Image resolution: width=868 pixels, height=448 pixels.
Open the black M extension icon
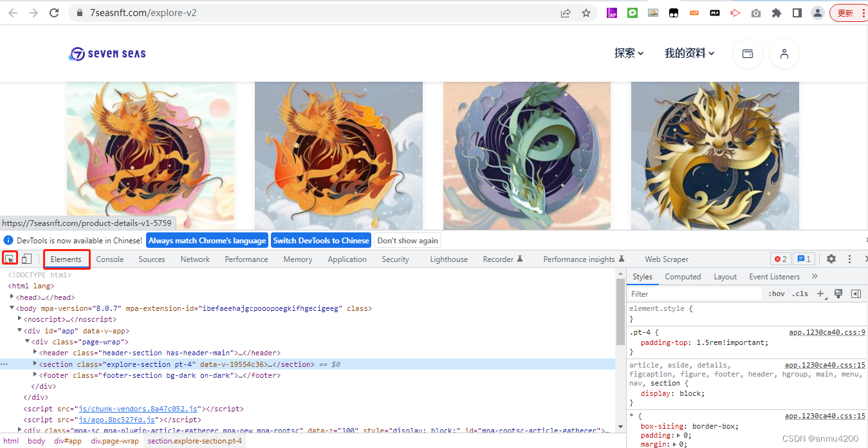715,13
